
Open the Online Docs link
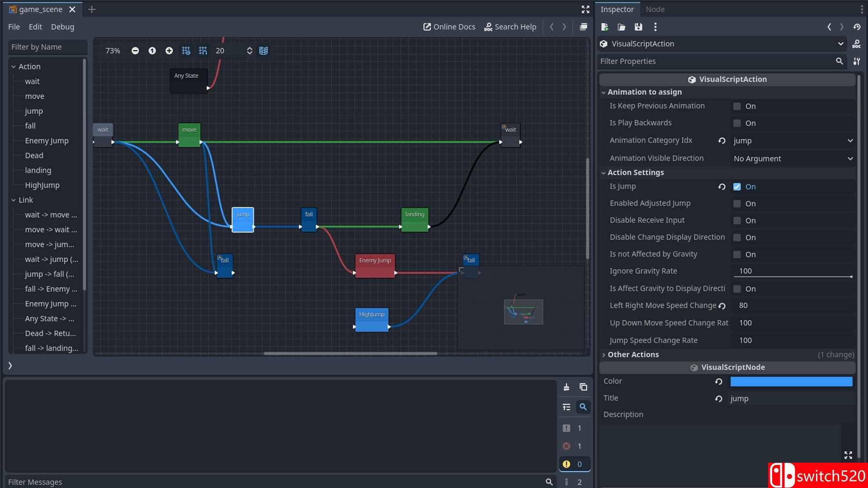tap(449, 27)
